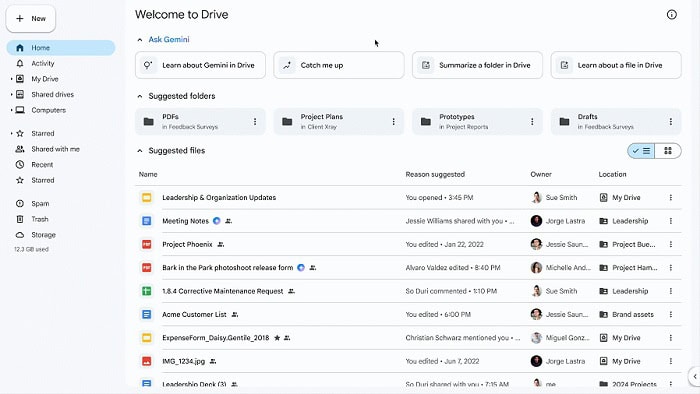Open the info details icon
Screen dimensions: 700x394
click(671, 15)
